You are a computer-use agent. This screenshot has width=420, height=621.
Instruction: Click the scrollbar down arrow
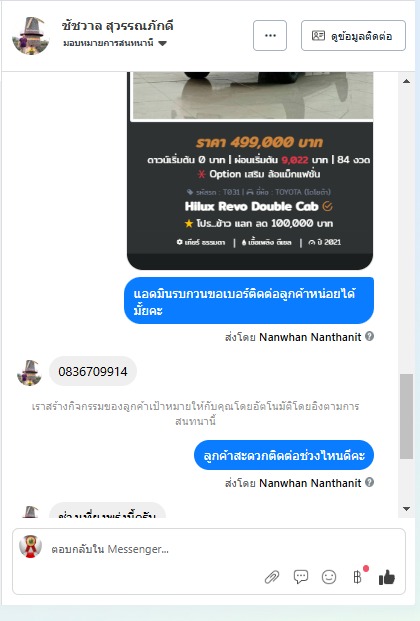coord(406,509)
